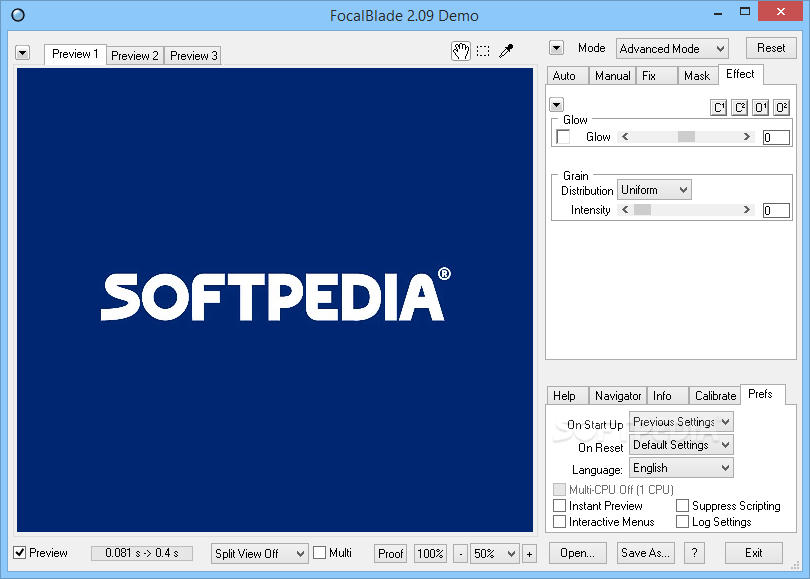Open the 50% zoom dropdown

[x=494, y=554]
